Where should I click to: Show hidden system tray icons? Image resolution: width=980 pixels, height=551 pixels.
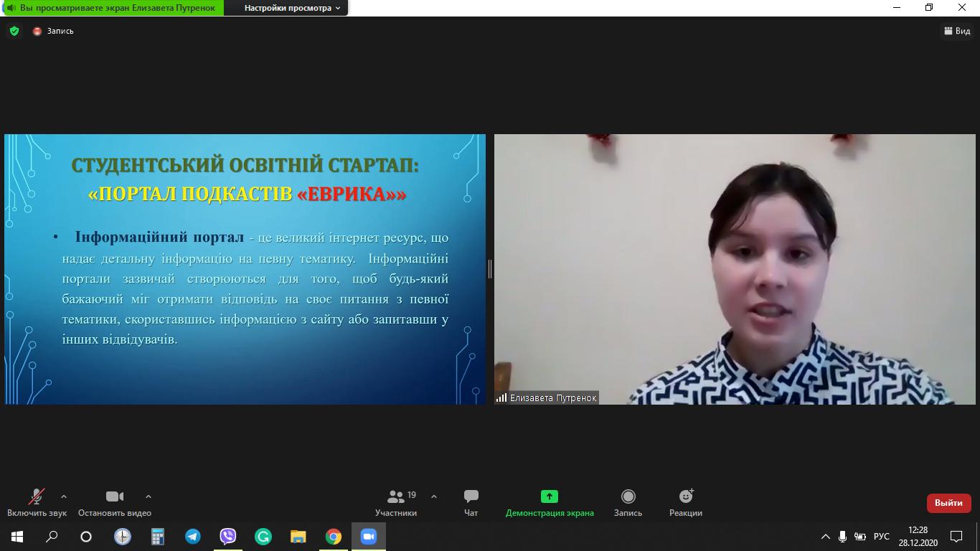click(x=826, y=536)
